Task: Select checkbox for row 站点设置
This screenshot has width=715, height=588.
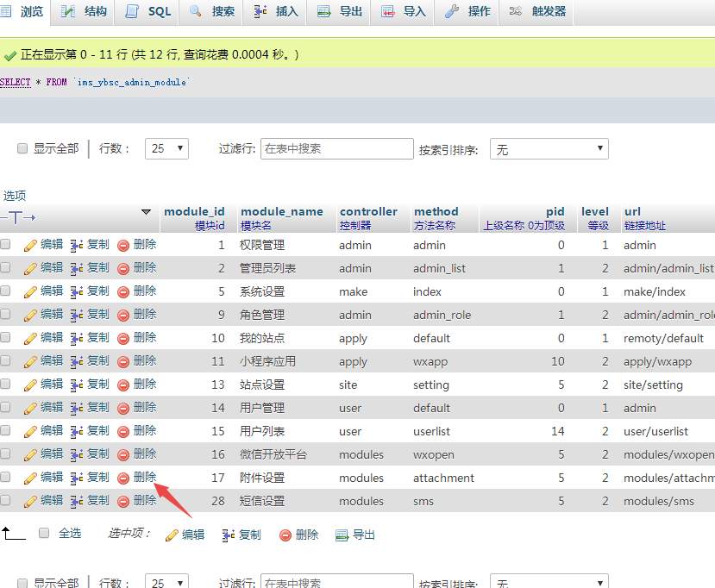Action: click(x=5, y=384)
